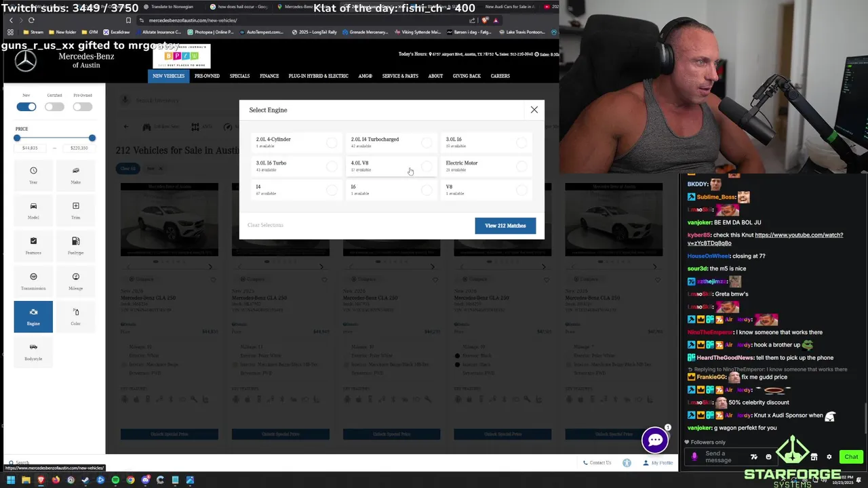Select the 3.0L I6 engine option
The height and width of the screenshot is (488, 868).
click(486, 142)
